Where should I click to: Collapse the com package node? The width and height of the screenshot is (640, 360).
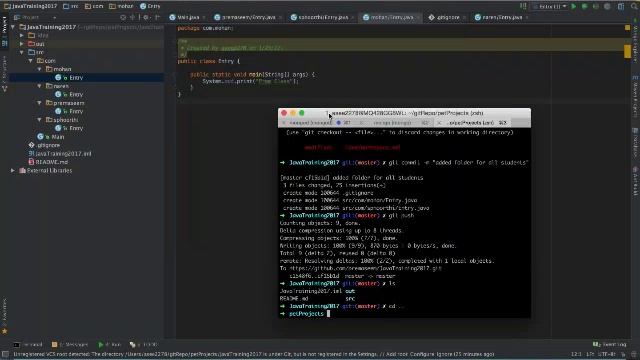(31, 60)
